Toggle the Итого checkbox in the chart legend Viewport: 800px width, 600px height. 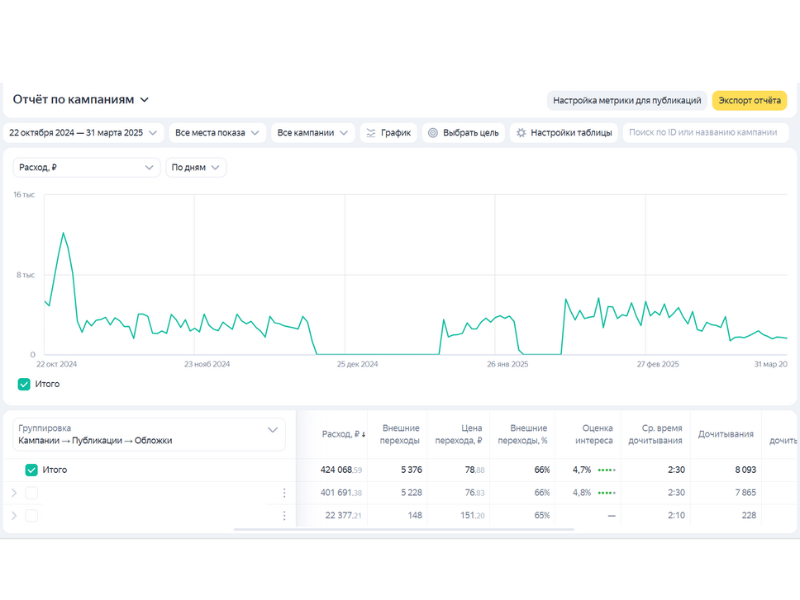point(24,384)
